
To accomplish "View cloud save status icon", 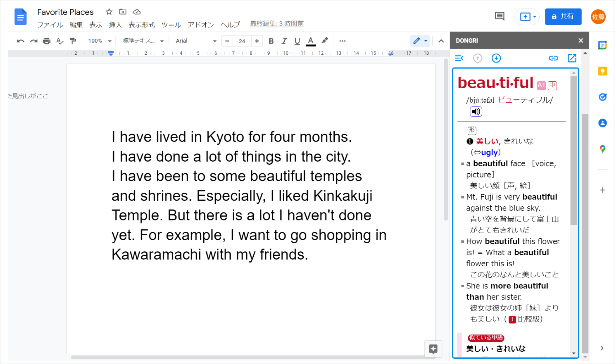I will pos(137,12).
